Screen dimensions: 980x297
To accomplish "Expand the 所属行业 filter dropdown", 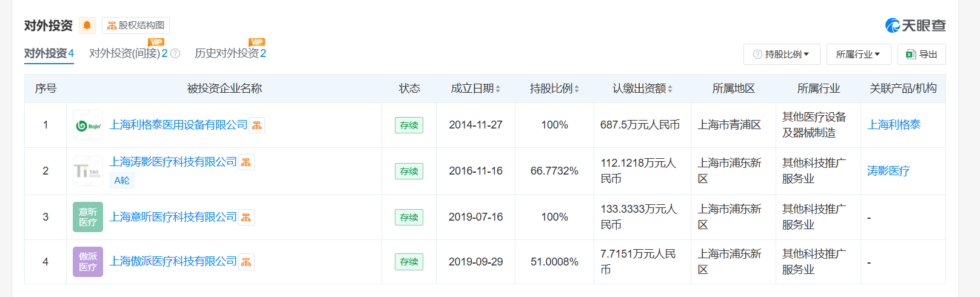I will pyautogui.click(x=858, y=55).
